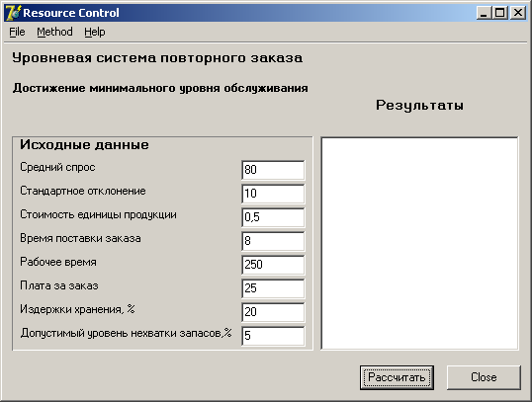Click the Допустимый уровень нехватки запасов label
Image resolution: width=532 pixels, height=402 pixels.
[x=126, y=333]
